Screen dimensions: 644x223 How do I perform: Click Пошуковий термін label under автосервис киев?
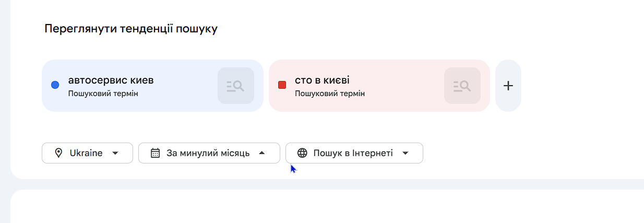pos(103,94)
